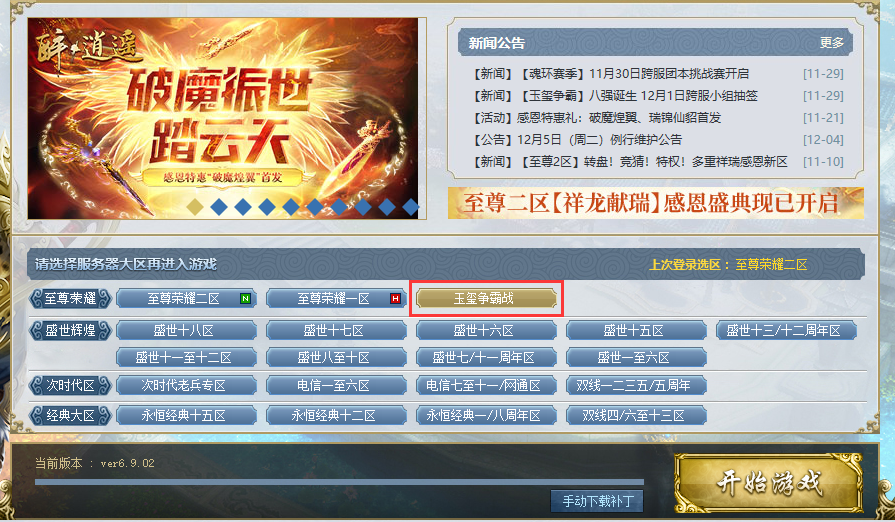895x522 pixels.
Task: Click the red H badge on 至尊荣耀一区
Action: 395,298
